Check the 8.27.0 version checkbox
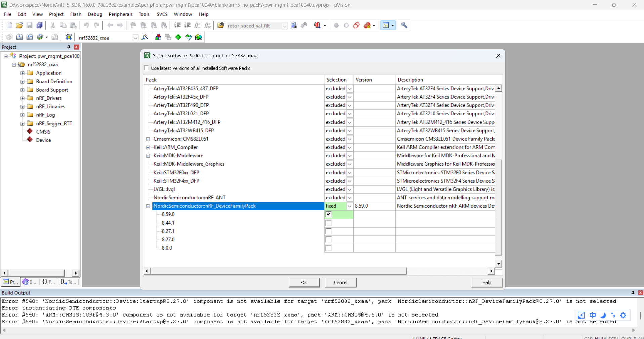This screenshot has height=339, width=644. pos(329,240)
